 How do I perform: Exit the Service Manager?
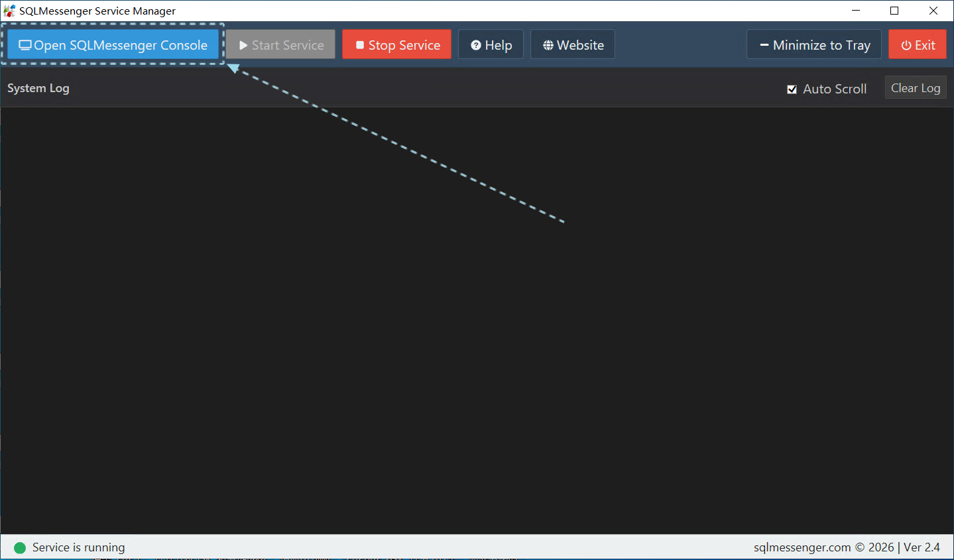[918, 44]
